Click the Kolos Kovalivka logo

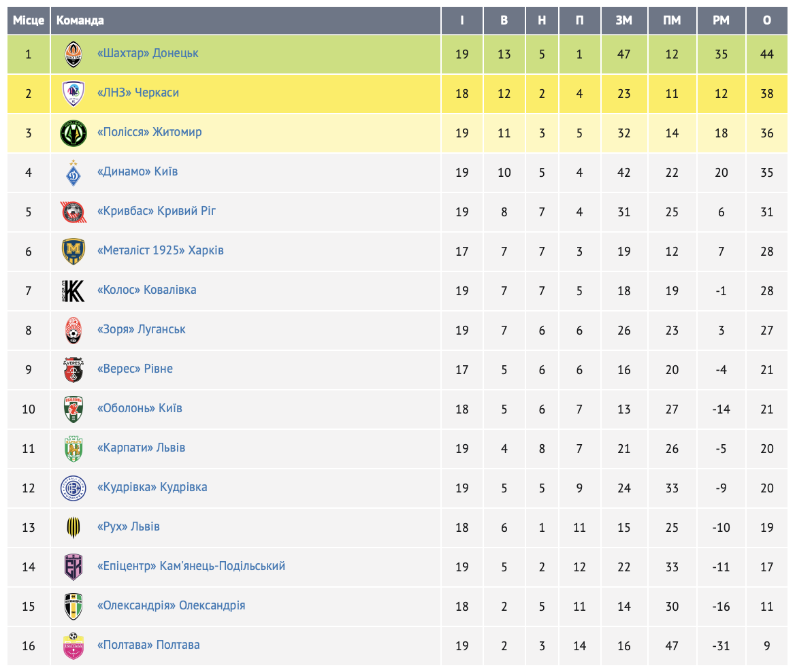pyautogui.click(x=74, y=290)
